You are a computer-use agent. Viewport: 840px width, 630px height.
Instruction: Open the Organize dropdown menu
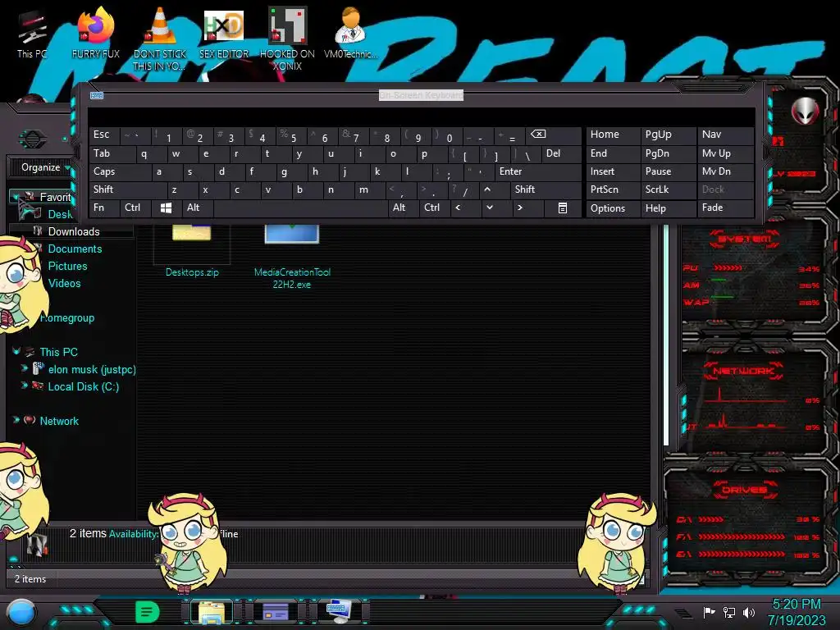coord(45,167)
